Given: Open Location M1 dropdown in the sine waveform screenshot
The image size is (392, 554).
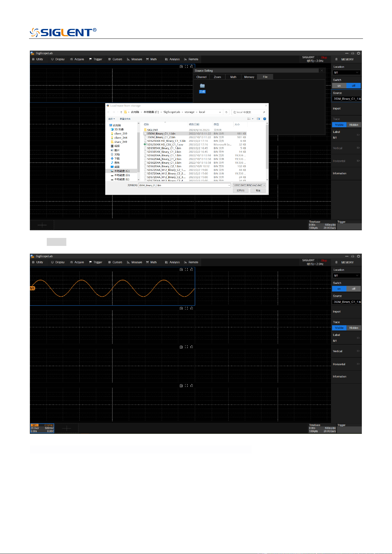Looking at the screenshot, I should click(x=346, y=276).
